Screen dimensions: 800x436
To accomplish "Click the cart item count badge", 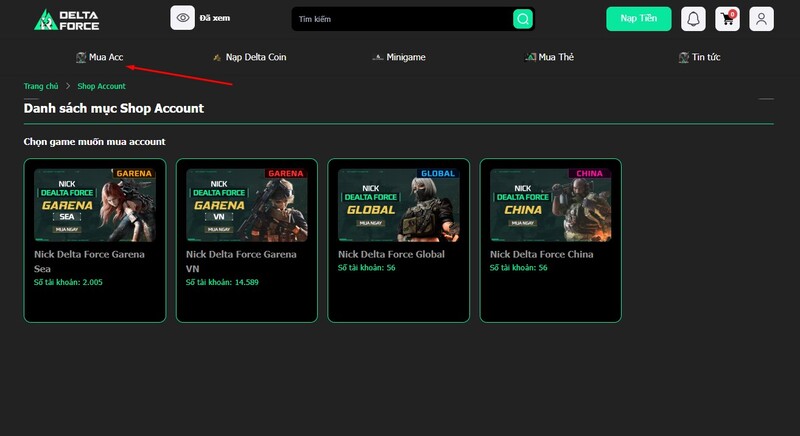I will coord(732,14).
